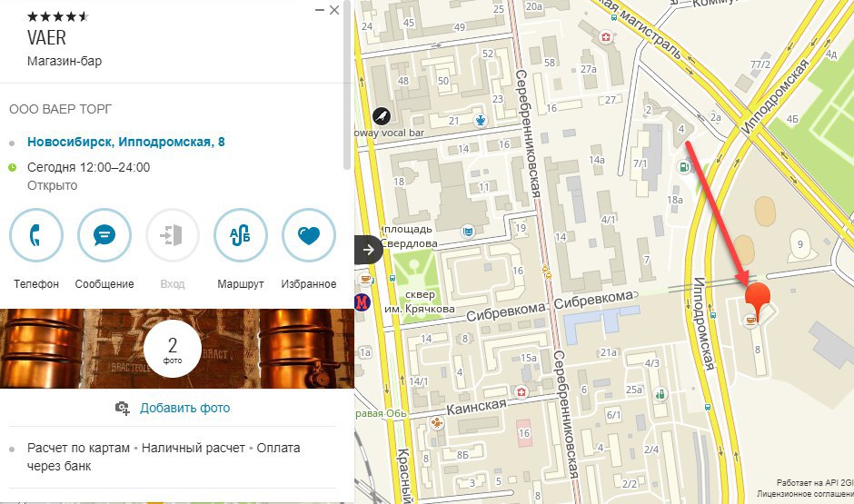854x504 pixels.
Task: Select the coffee cup icon by Красный проспект
Action: point(366,279)
